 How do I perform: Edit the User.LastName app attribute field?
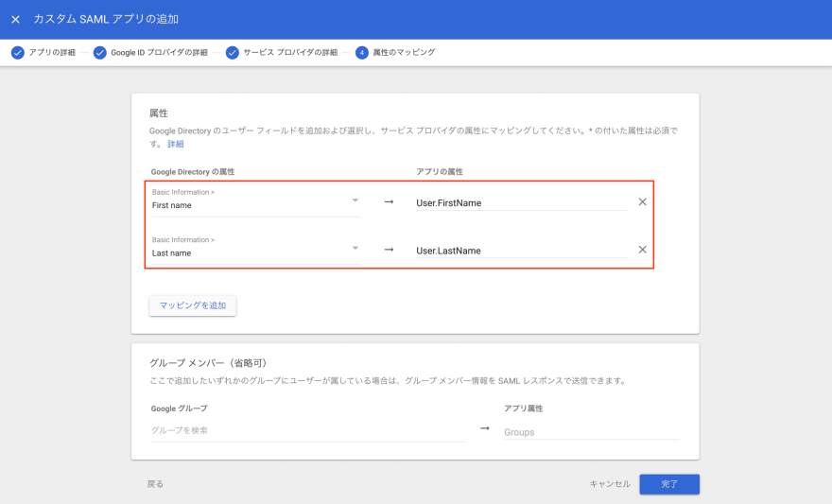[521, 251]
